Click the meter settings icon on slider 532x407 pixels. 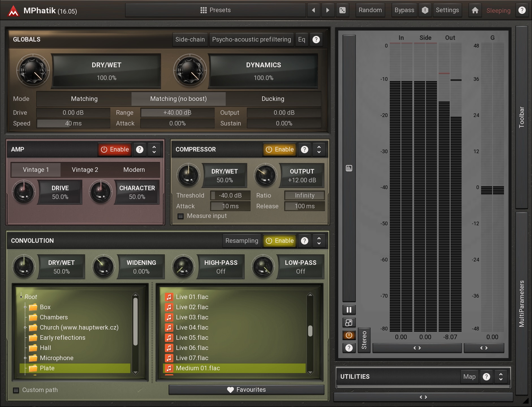349,168
